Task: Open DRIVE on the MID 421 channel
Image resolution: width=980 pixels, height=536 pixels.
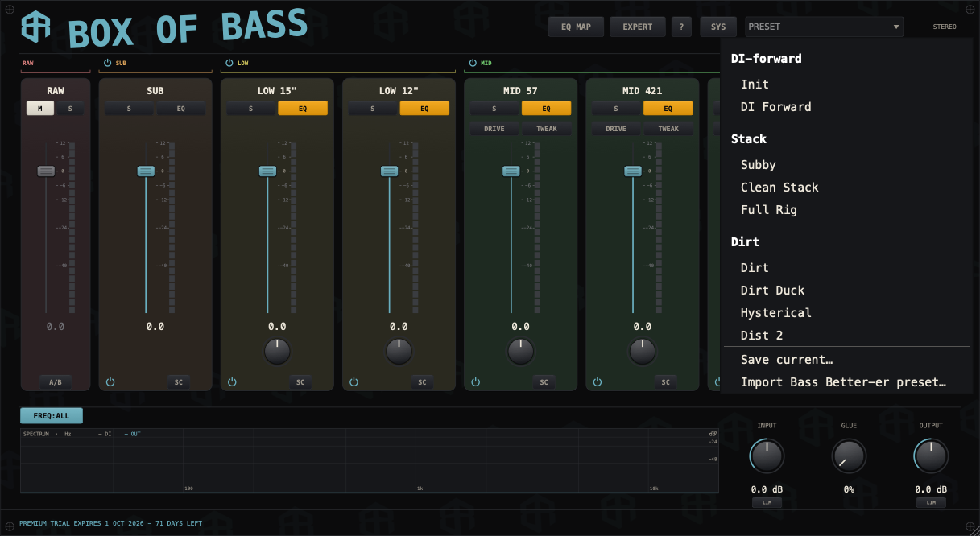Action: point(616,129)
